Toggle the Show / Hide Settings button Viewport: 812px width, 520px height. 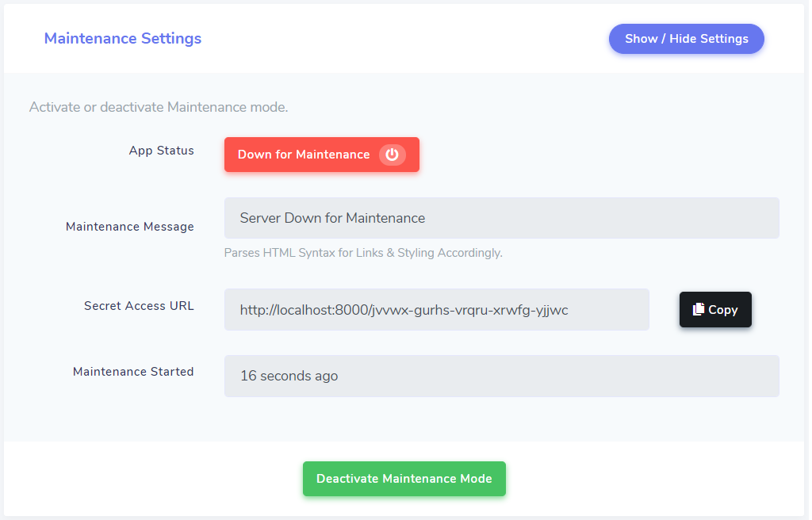coord(686,39)
